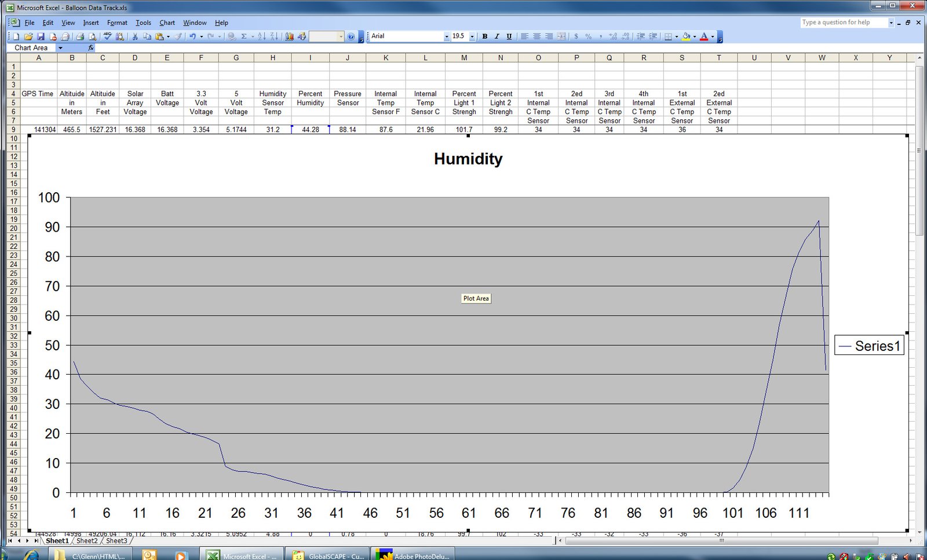Toggle Align Left alignment
The height and width of the screenshot is (560, 927).
coord(524,36)
